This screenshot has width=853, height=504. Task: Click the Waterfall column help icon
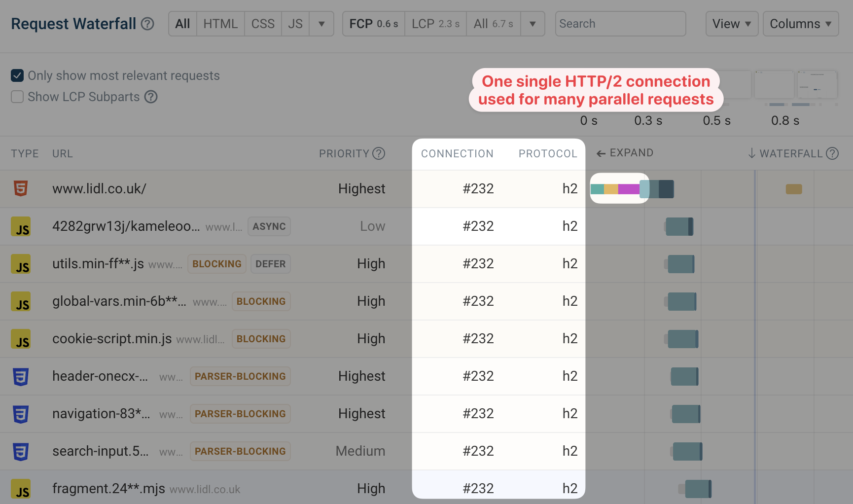832,153
